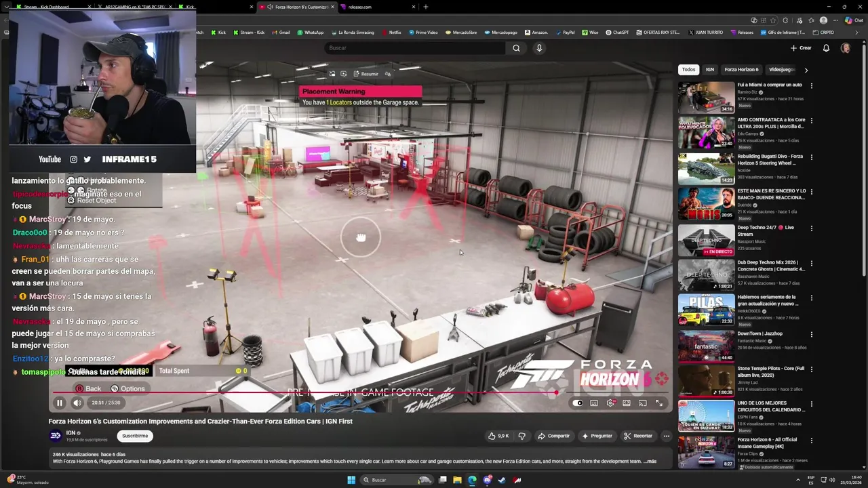
Task: Click Compartir to share the video
Action: (x=553, y=436)
